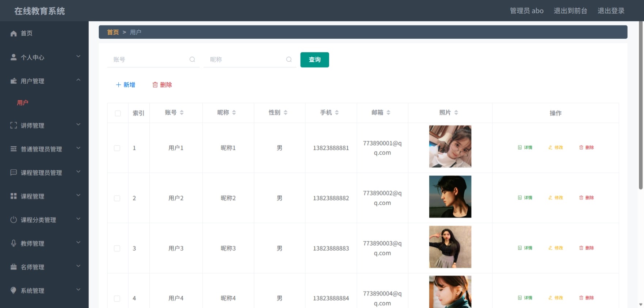Image resolution: width=644 pixels, height=308 pixels.
Task: Click 管理员 abo in header
Action: pos(527,11)
